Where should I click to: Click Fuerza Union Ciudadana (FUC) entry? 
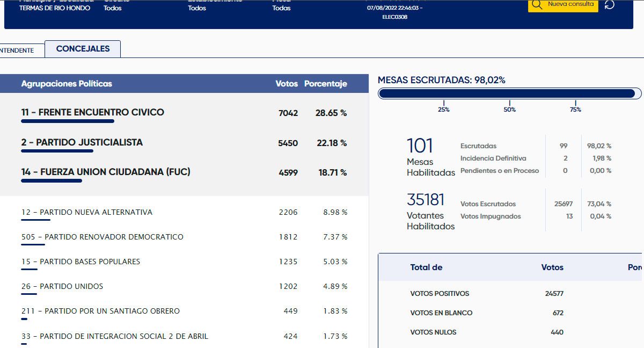pyautogui.click(x=106, y=172)
